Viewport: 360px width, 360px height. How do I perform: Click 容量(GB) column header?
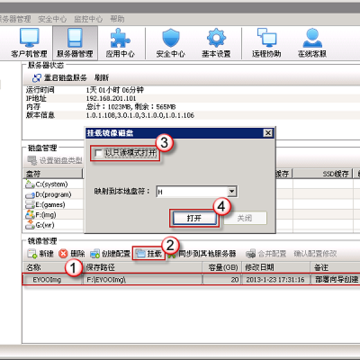(x=222, y=267)
